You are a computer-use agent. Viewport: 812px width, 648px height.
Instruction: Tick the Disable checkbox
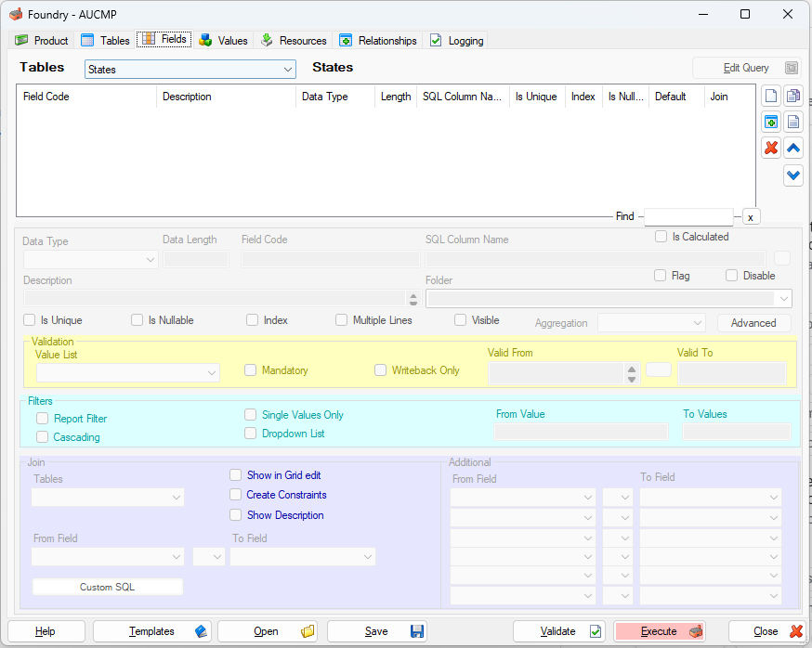[x=731, y=276]
